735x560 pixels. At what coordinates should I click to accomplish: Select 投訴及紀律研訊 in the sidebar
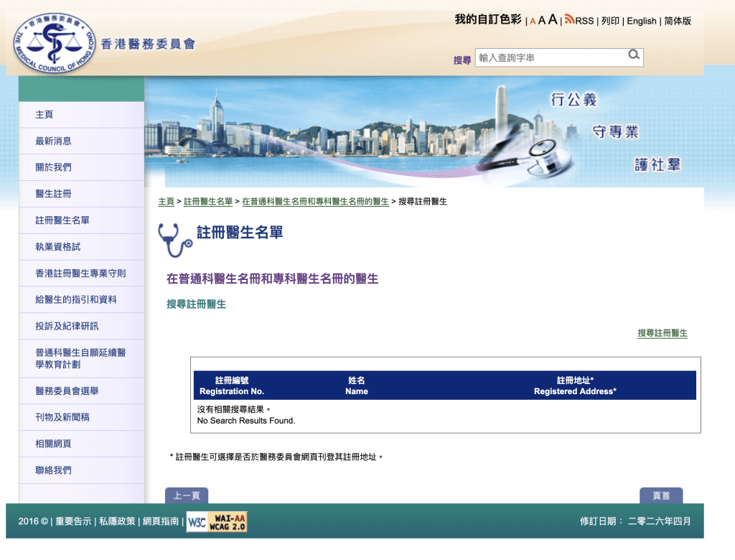tap(65, 326)
